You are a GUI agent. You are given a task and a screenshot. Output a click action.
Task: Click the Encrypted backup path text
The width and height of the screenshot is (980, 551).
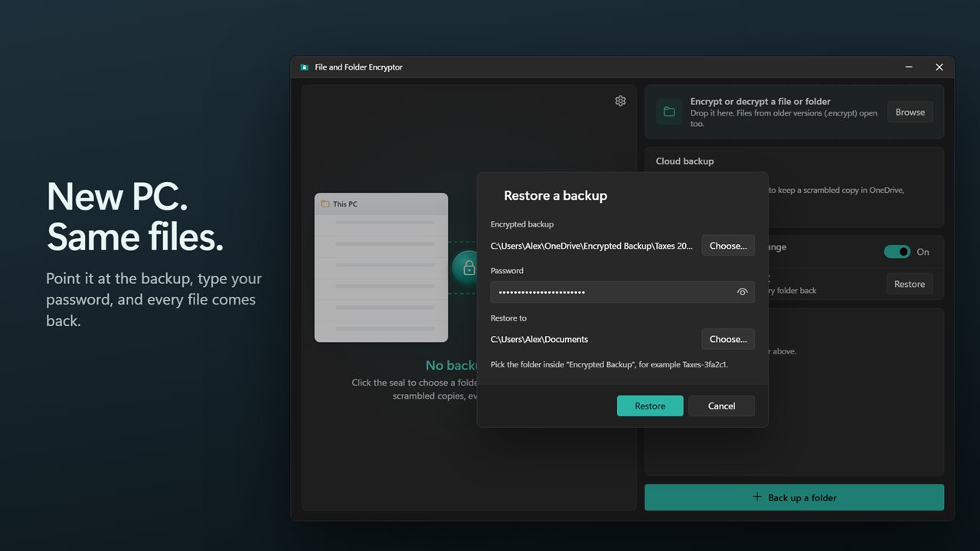coord(592,246)
